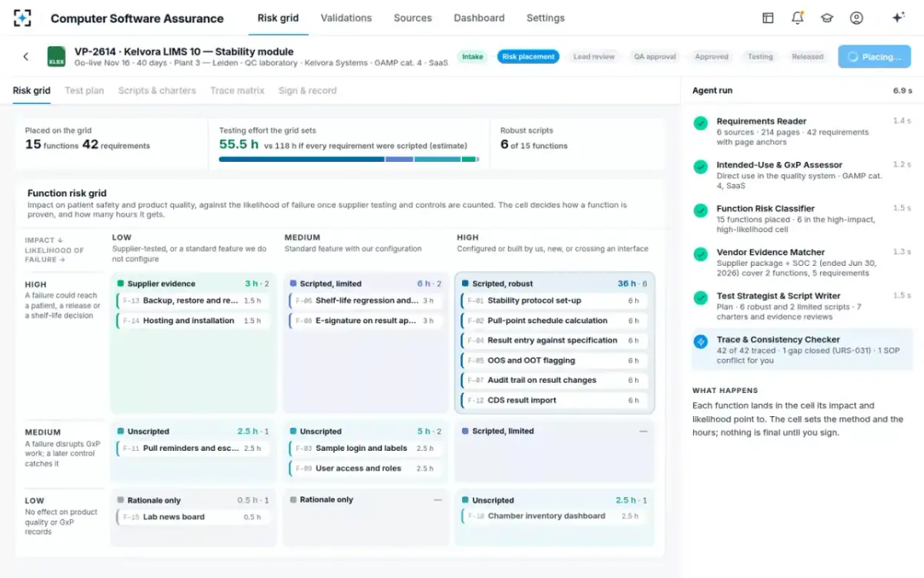This screenshot has height=578, width=924.
Task: Click the Scripted, robust cell header
Action: coord(554,284)
